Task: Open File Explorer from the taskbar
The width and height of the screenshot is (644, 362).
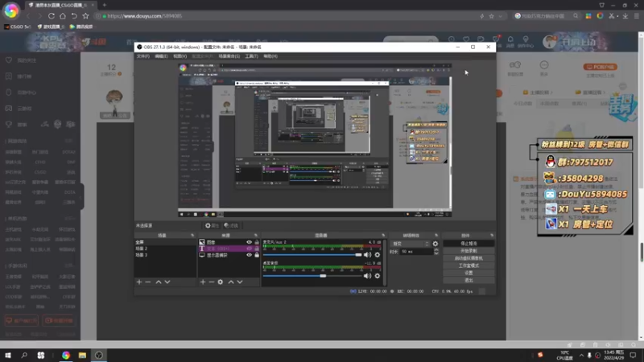Action: pos(82,355)
